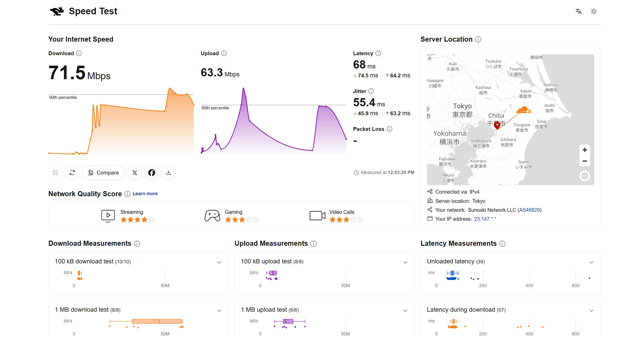Open the 23.147.*.* IP address link
Viewport: 644px width, 338px height.
click(x=485, y=219)
